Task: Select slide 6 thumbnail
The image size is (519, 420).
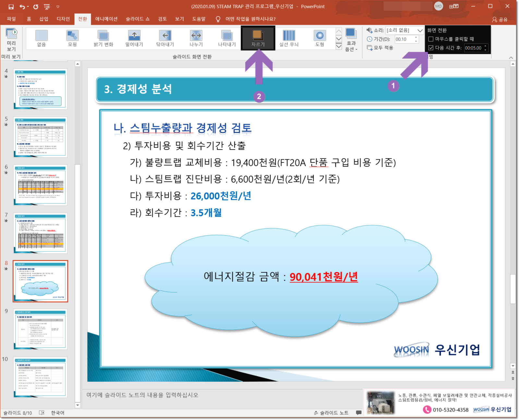Action: pyautogui.click(x=40, y=185)
